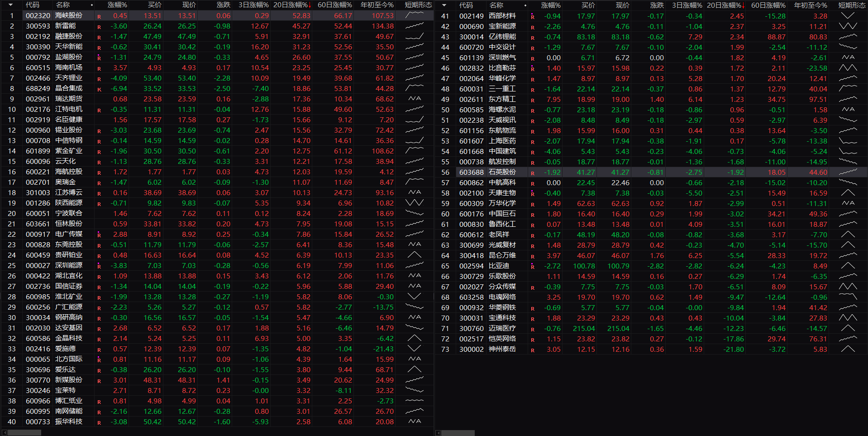The image size is (868, 436).
Task: Click the pattern sparkline icon for 西部材料
Action: click(x=847, y=16)
